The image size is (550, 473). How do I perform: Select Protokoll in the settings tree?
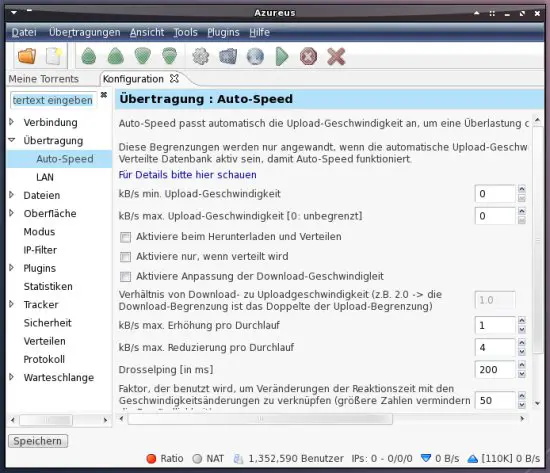click(x=44, y=360)
